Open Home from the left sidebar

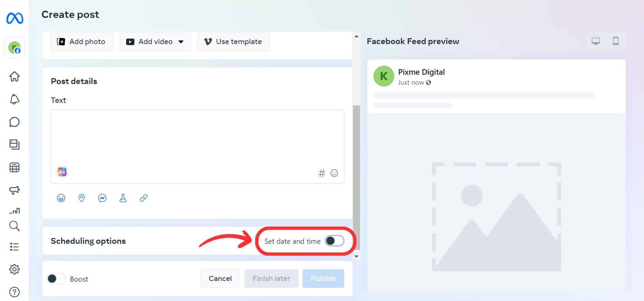[14, 76]
